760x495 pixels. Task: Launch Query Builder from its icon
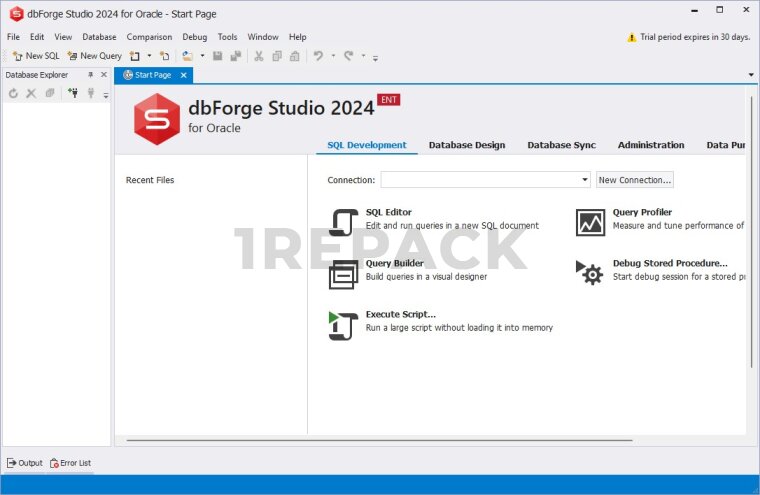coord(343,273)
